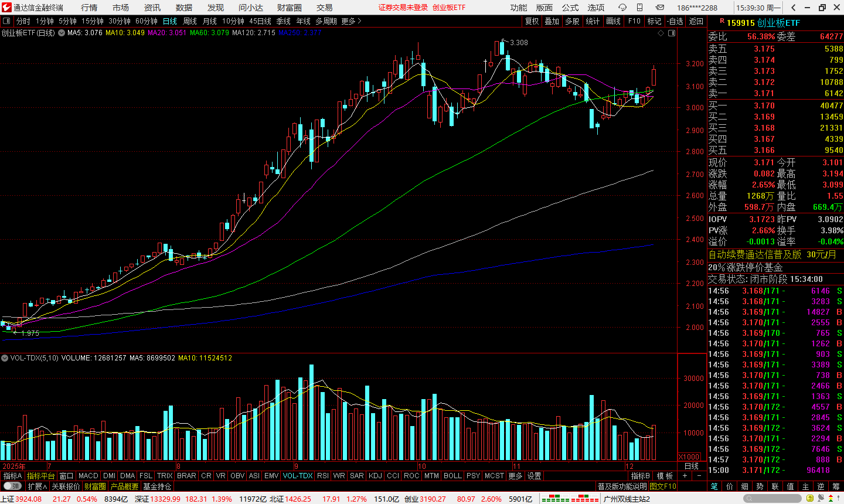
Task: Toggle 复权 price adjustment
Action: 532,21
